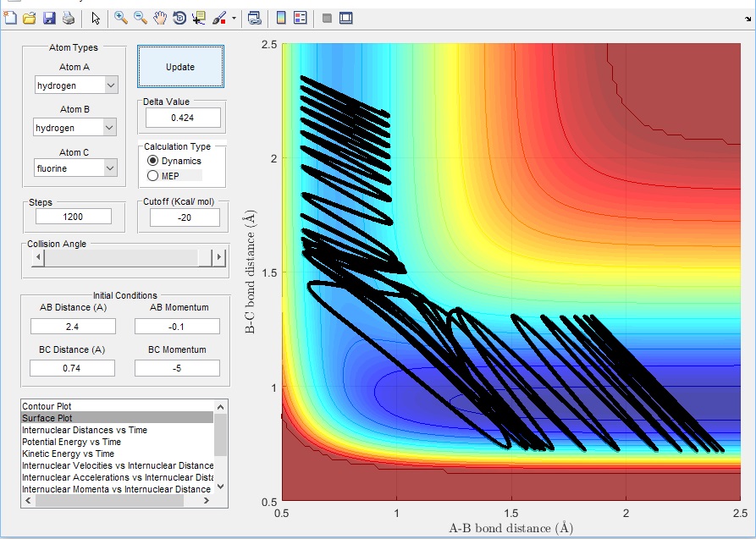
Task: Select the MEP calculation type
Action: tap(153, 175)
